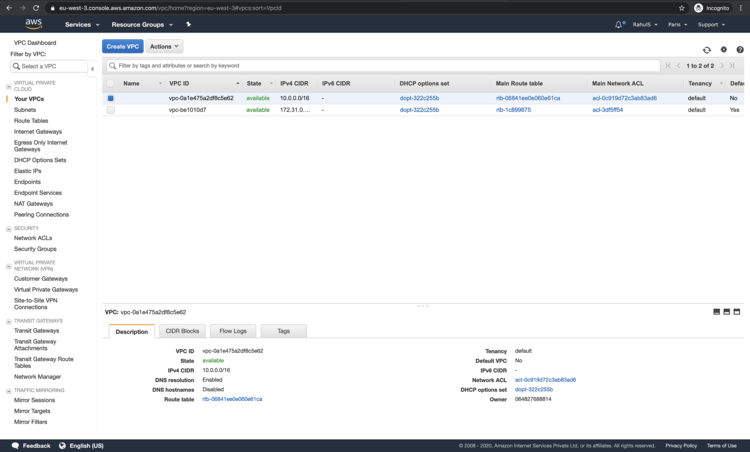Open Internet Gateways in sidebar
750x452 pixels.
[x=38, y=132]
